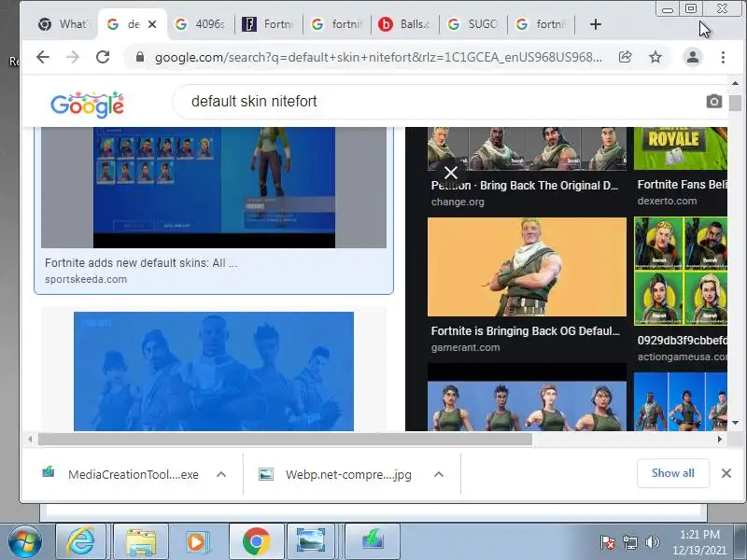747x560 pixels.
Task: Click the horizontal scrollbar left arrow
Action: 30,439
